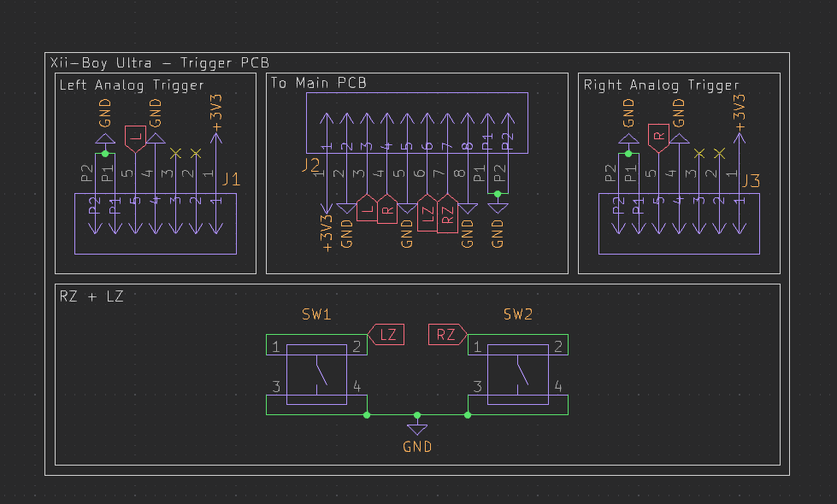Click the J1 reference designator

pyautogui.click(x=231, y=179)
